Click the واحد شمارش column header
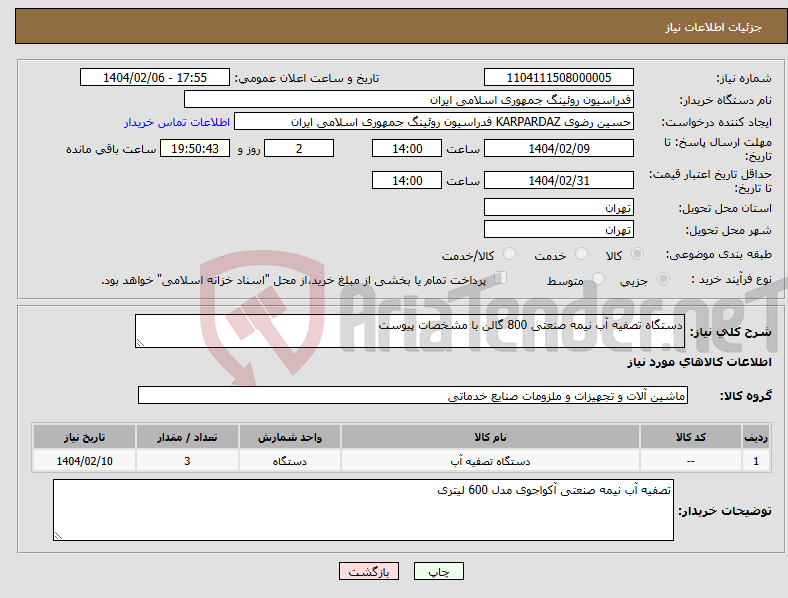This screenshot has height=598, width=788. coord(290,437)
